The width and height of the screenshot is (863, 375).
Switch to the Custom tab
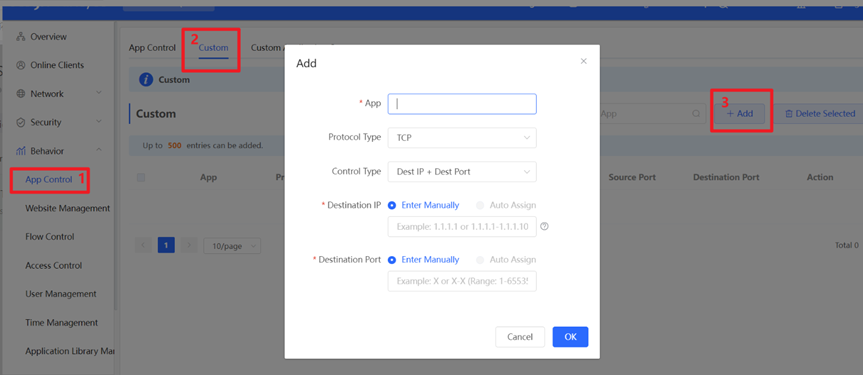pos(213,48)
